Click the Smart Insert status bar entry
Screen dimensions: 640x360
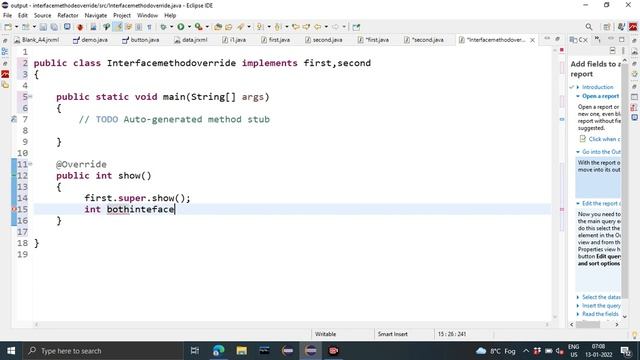point(393,334)
